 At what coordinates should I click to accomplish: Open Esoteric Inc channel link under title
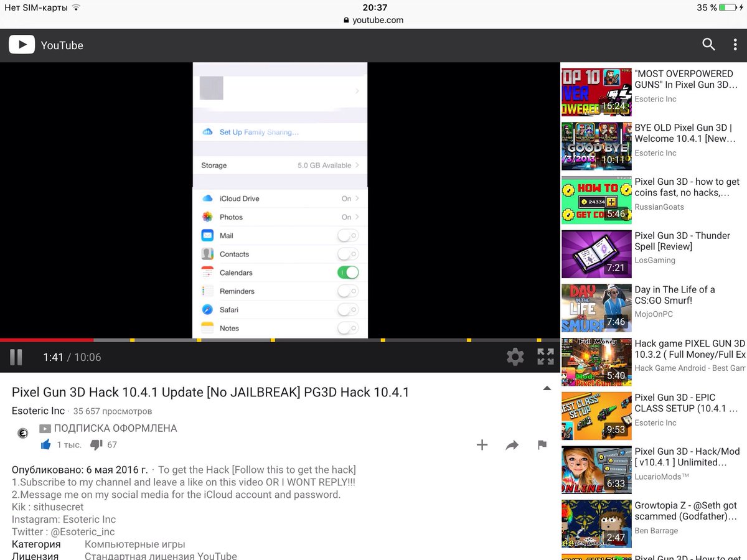[x=39, y=411]
